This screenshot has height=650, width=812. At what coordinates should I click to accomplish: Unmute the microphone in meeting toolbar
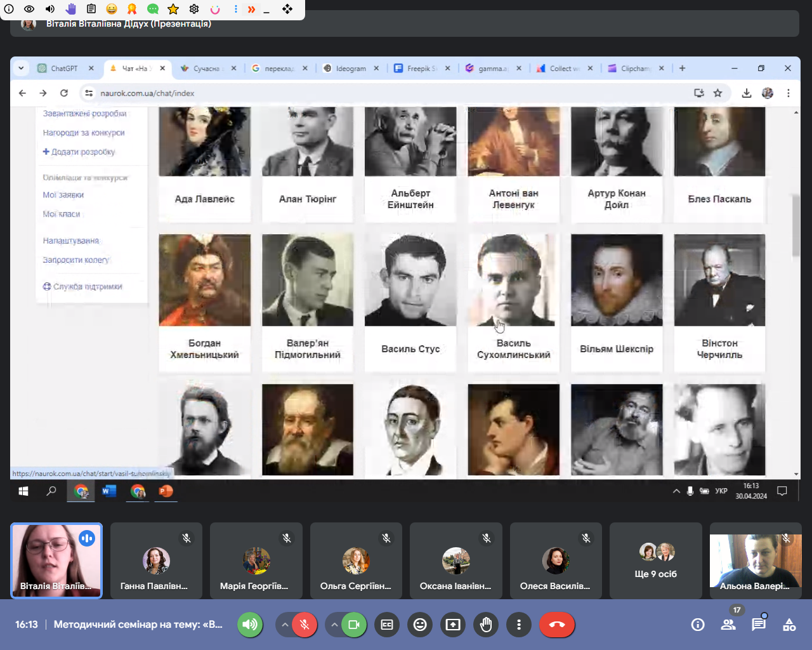pyautogui.click(x=304, y=625)
